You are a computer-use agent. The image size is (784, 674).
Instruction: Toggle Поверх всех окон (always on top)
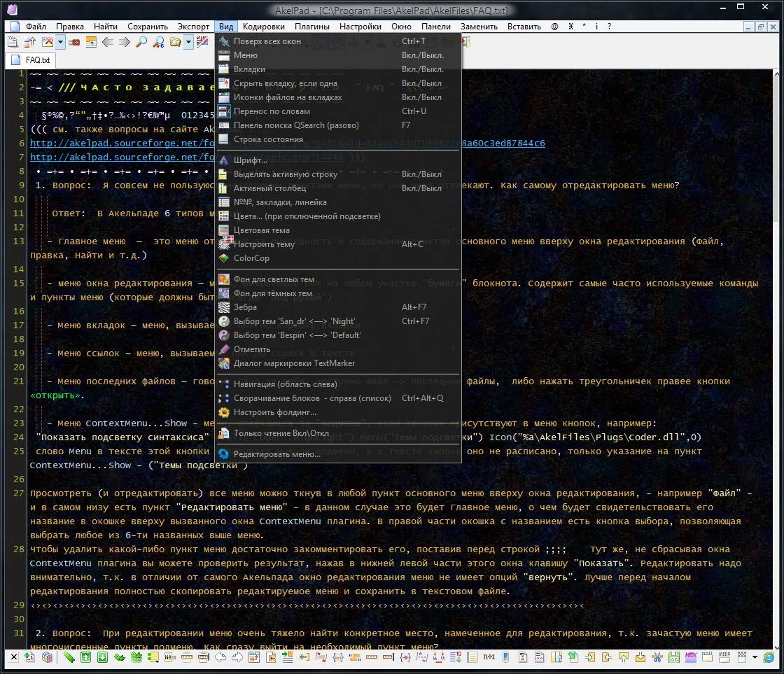pos(338,41)
